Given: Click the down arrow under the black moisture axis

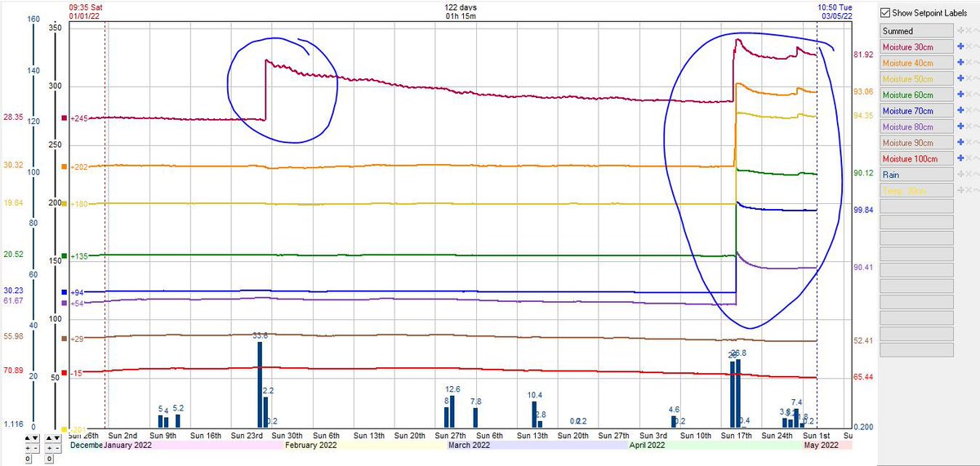Looking at the screenshot, I should pos(57,438).
